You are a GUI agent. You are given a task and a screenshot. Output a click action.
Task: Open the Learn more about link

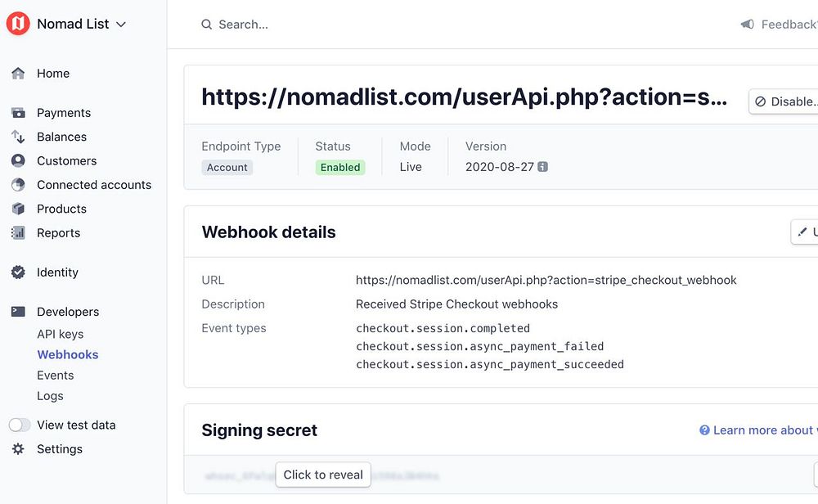761,430
